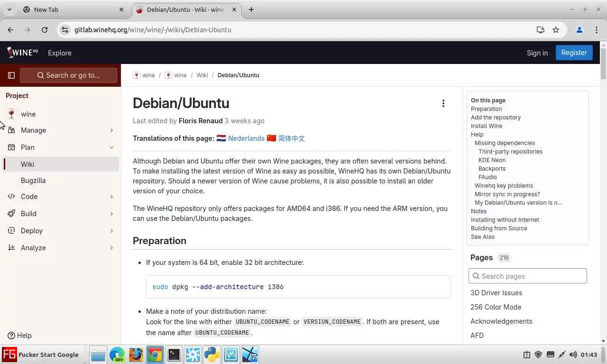Open site information icon in address bar
Screen dimensions: 607x364
[65, 30]
